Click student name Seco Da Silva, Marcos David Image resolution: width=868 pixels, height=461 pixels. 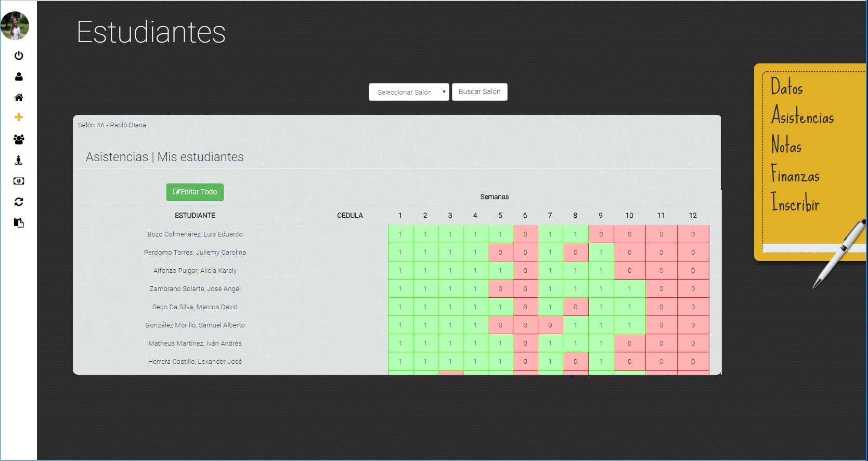tap(195, 307)
